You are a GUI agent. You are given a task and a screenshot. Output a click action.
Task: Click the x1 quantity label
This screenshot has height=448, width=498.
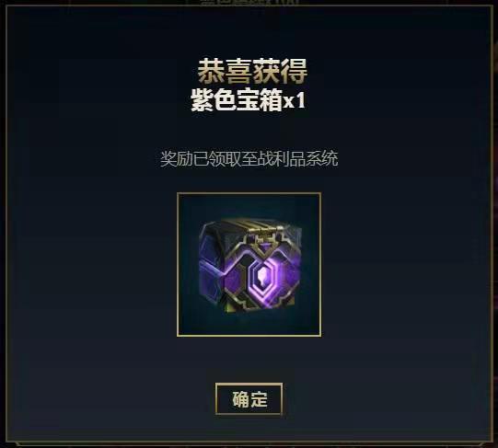(x=295, y=101)
